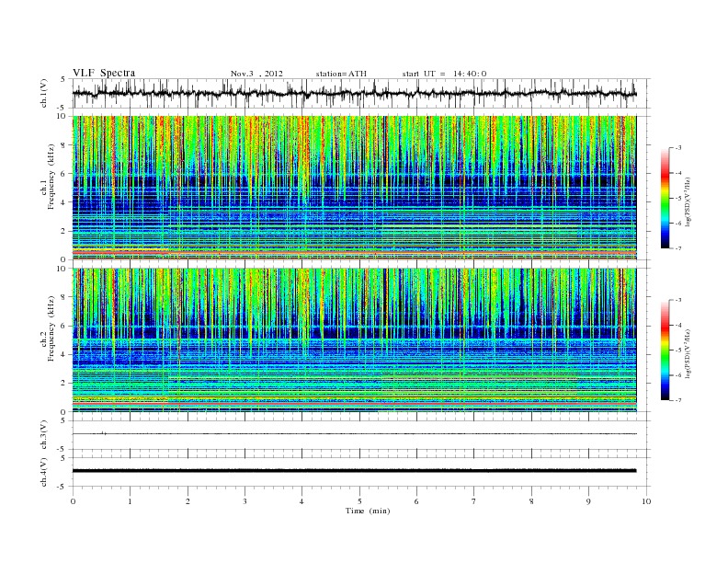Click the "4" frequency tick of ch.1 spectrogram
The image size is (728, 563).
click(64, 202)
